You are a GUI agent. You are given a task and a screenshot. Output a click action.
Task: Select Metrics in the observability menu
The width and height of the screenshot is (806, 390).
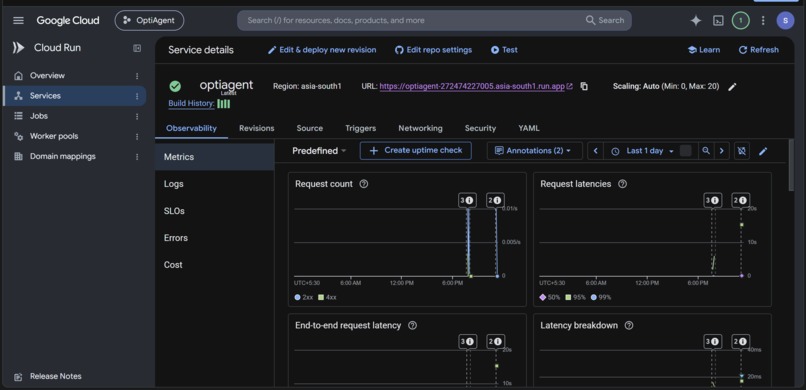pyautogui.click(x=215, y=157)
